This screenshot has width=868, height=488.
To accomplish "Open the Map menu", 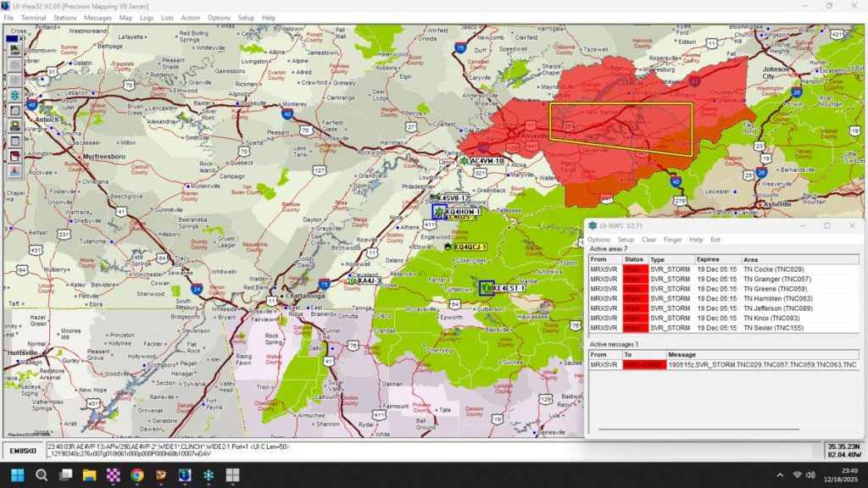I will tap(125, 18).
